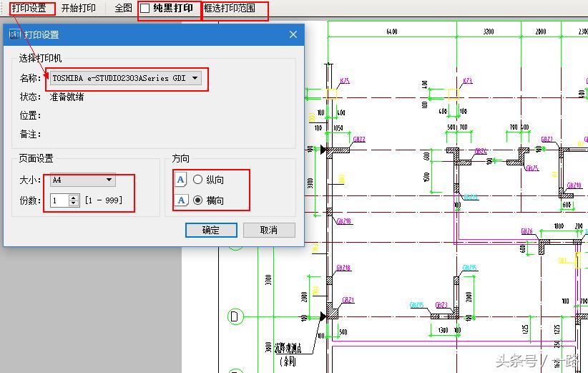Expand the A4 paper size dropdown
This screenshot has height=373, width=588.
(109, 180)
